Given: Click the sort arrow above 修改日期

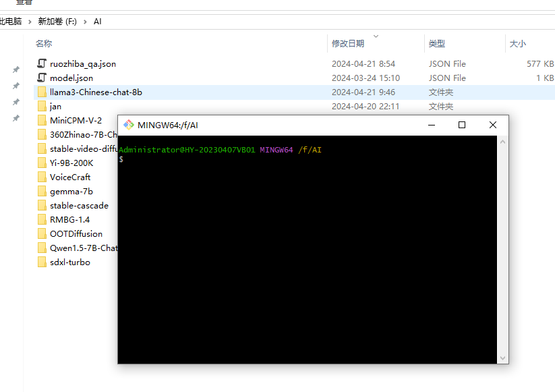Looking at the screenshot, I should (x=376, y=36).
